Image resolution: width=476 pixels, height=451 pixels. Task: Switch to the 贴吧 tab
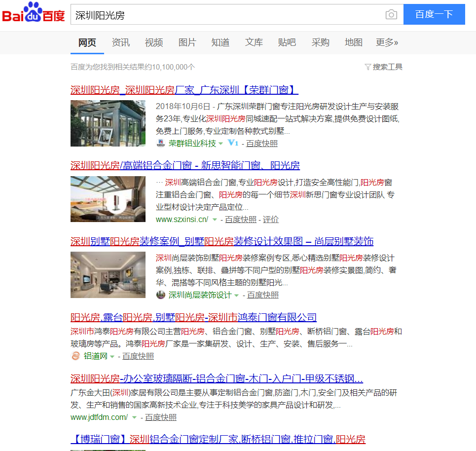287,42
